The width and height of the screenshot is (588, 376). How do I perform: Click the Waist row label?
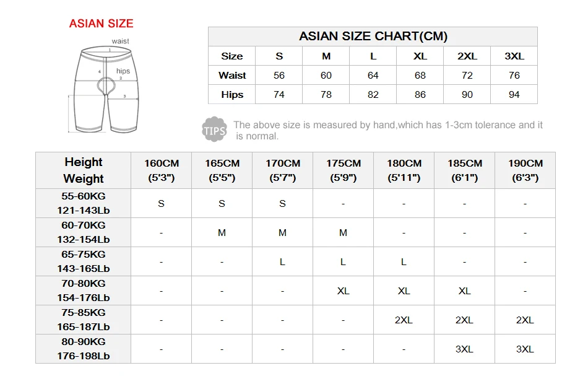click(x=231, y=76)
